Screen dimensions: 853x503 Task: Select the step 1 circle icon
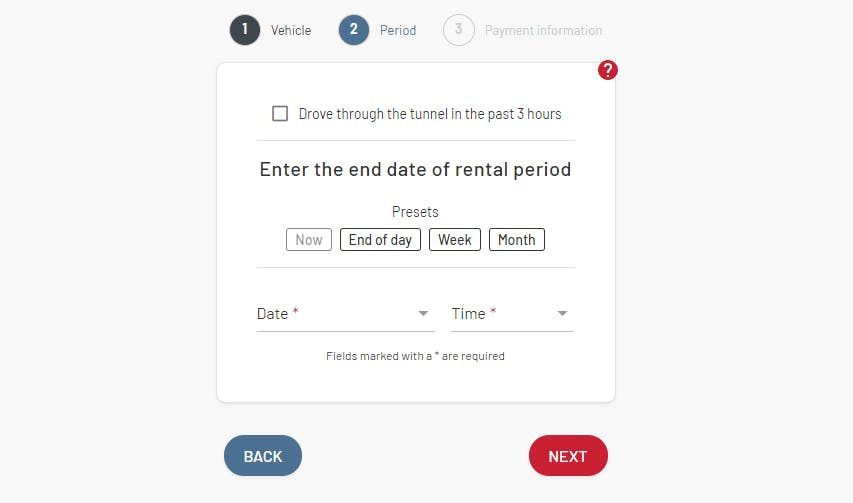coord(245,30)
